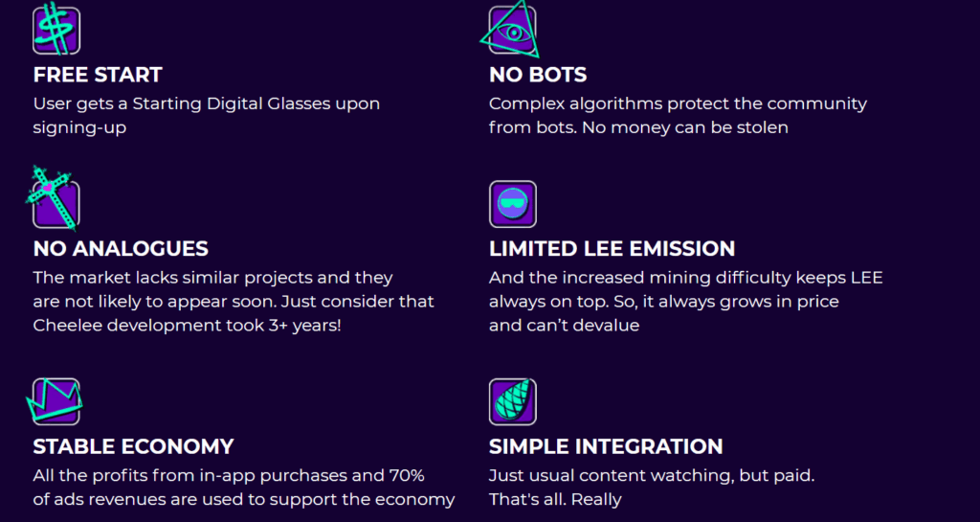Viewport: 980px width, 522px height.
Task: Click the 'and can't devalue' line
Action: click(x=564, y=325)
